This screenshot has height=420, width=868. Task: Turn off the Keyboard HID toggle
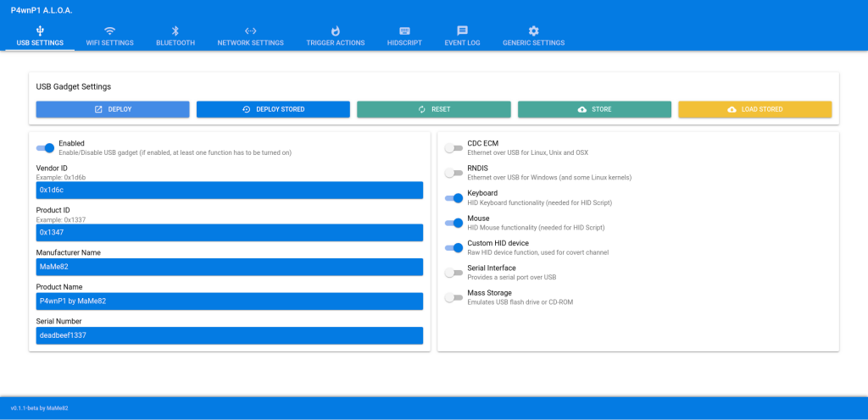454,198
